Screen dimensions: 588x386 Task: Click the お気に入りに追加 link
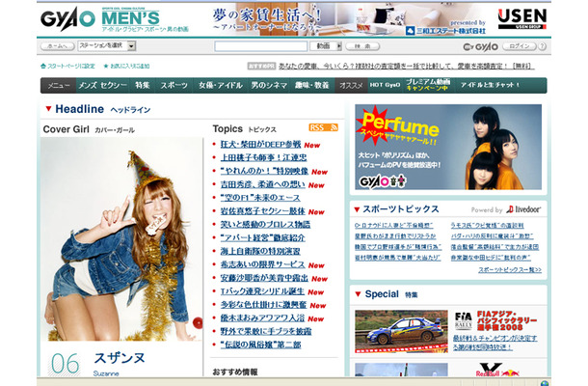130,66
